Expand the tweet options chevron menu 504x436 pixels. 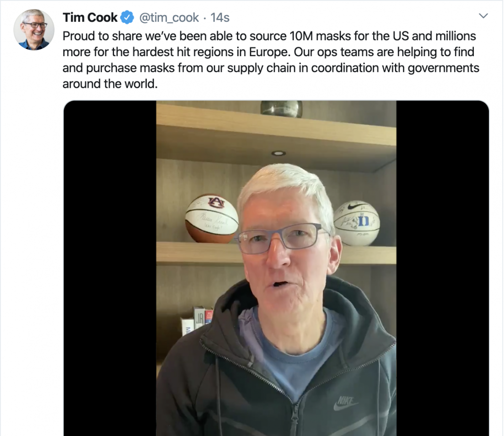click(x=483, y=16)
